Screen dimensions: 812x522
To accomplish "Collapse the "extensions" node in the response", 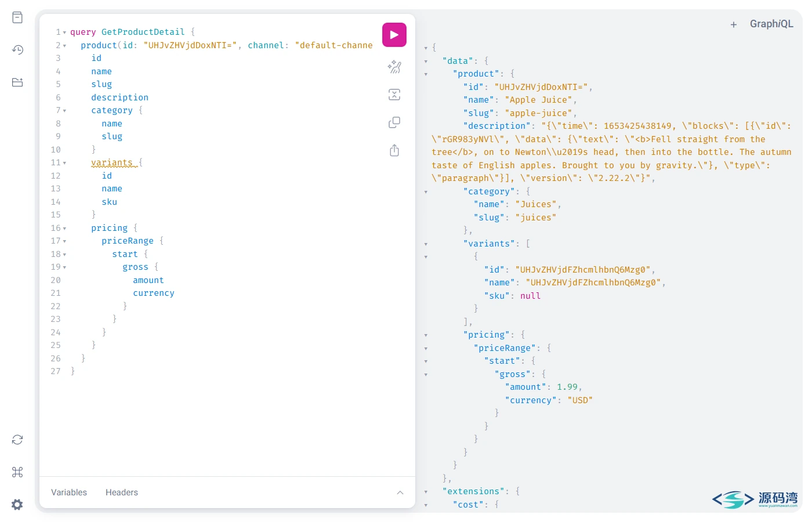I will coord(426,492).
